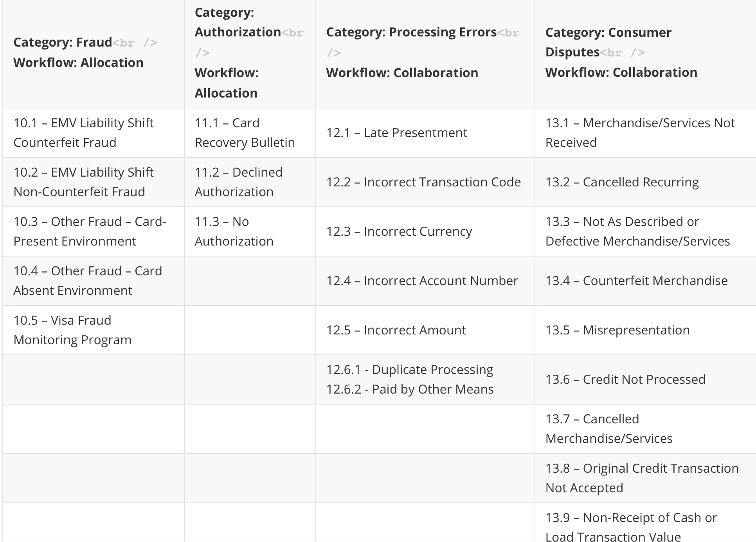
Task: Click the Category: Fraud column header
Action: click(78, 52)
